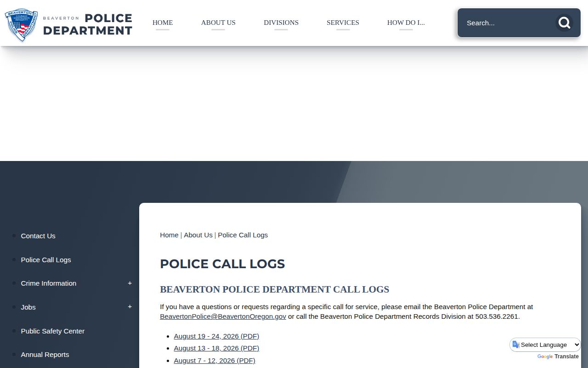Open Jobs in the sidebar
The height and width of the screenshot is (368, 588).
click(28, 307)
